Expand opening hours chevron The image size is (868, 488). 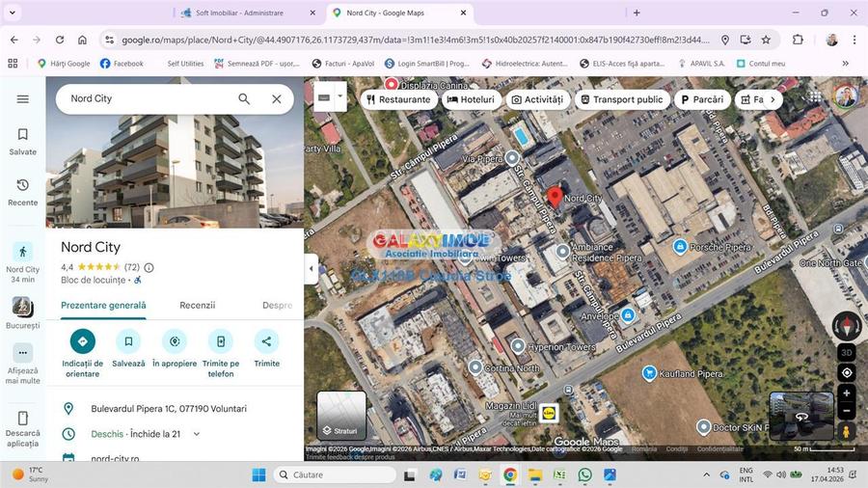(197, 434)
